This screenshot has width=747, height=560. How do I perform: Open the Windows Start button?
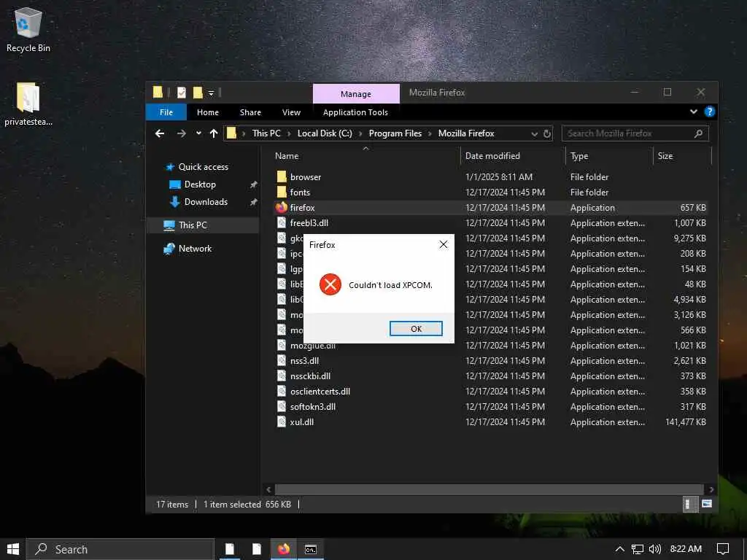(13, 549)
